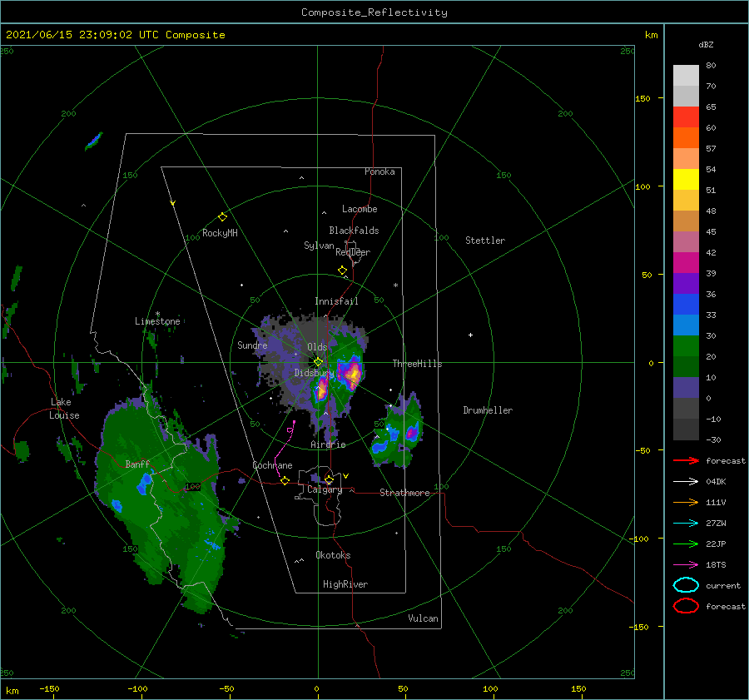The image size is (749, 700).
Task: Click the Limestone label
Action: [157, 321]
